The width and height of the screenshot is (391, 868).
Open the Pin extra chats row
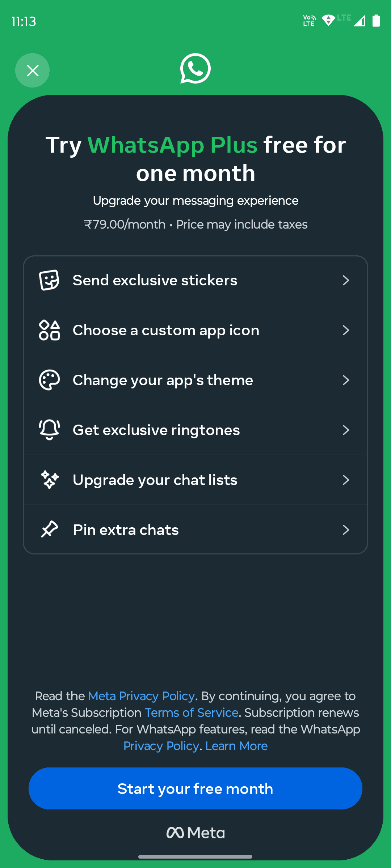(195, 529)
